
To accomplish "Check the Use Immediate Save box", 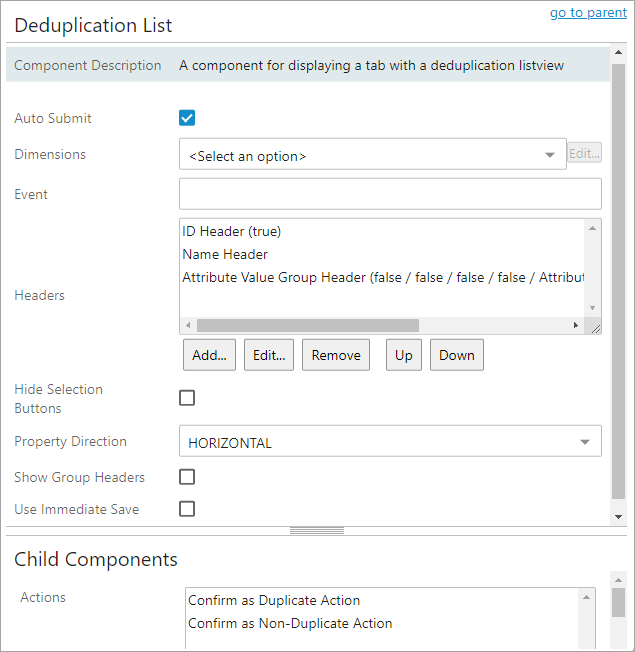I will point(187,509).
